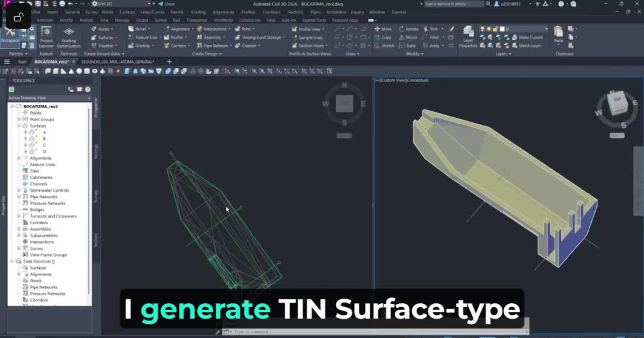Image resolution: width=644 pixels, height=338 pixels.
Task: Select the Fillet tool
Action: 431,37
